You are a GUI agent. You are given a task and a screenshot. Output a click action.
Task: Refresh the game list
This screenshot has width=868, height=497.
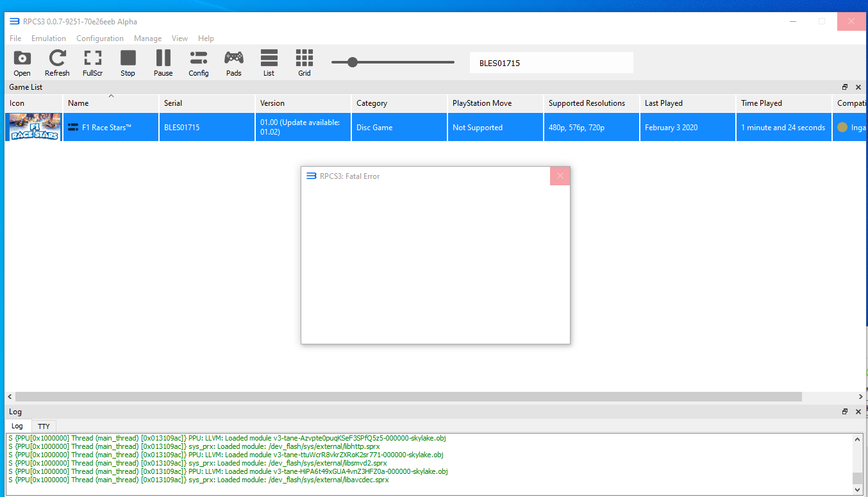[57, 63]
